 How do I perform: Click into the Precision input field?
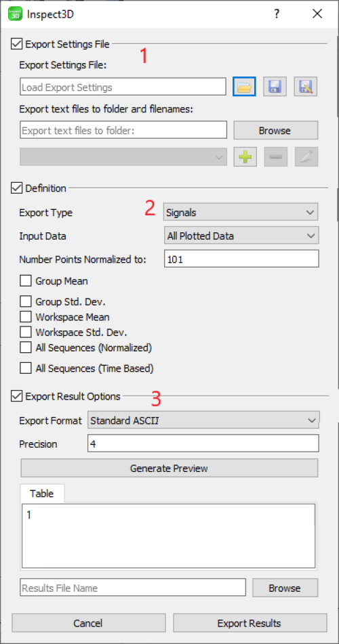point(203,444)
